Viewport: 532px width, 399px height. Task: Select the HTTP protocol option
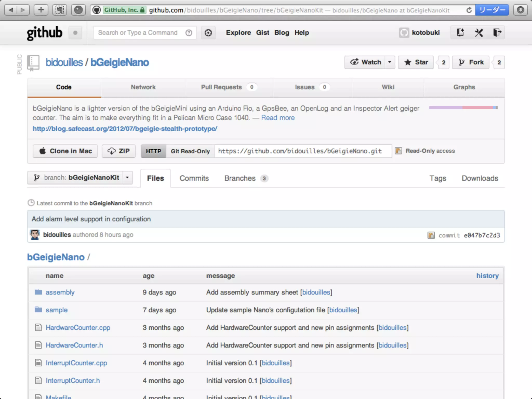[153, 151]
